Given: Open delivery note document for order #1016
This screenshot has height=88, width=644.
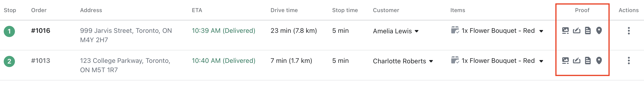Looking at the screenshot, I should [x=588, y=30].
